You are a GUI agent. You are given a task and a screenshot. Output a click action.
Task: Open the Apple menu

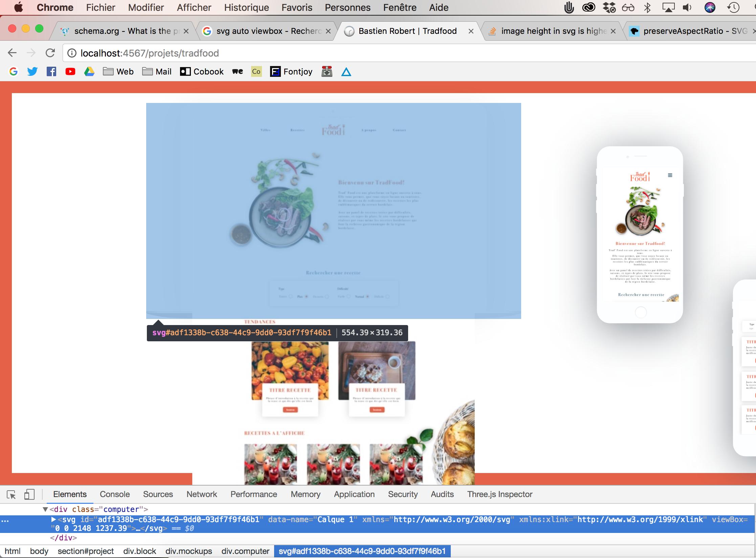coord(19,7)
